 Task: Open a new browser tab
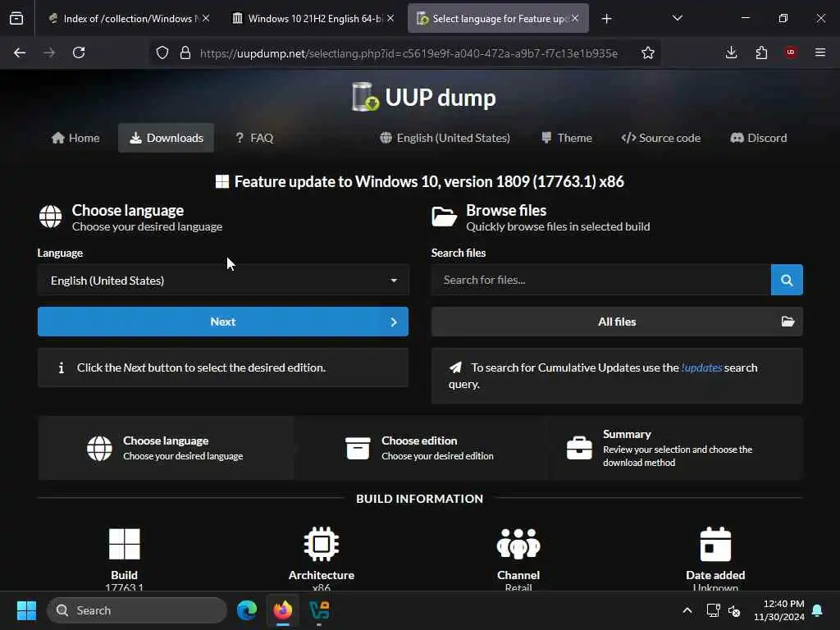point(606,19)
